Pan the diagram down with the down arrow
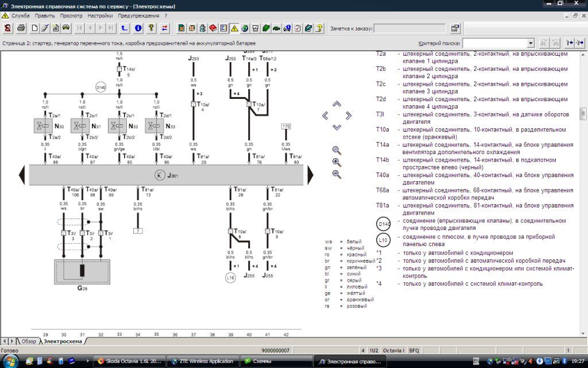Viewport: 588px width, 368px height. pos(336,127)
